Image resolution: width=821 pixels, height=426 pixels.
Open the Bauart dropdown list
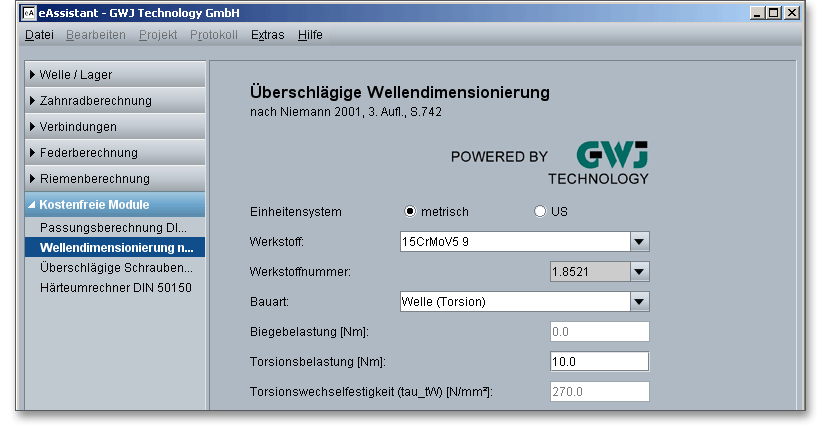tap(640, 301)
